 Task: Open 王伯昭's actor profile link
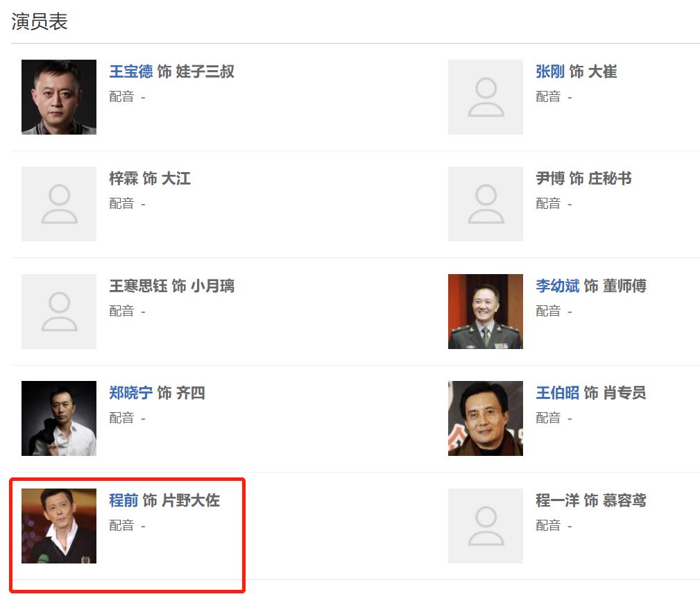click(557, 393)
